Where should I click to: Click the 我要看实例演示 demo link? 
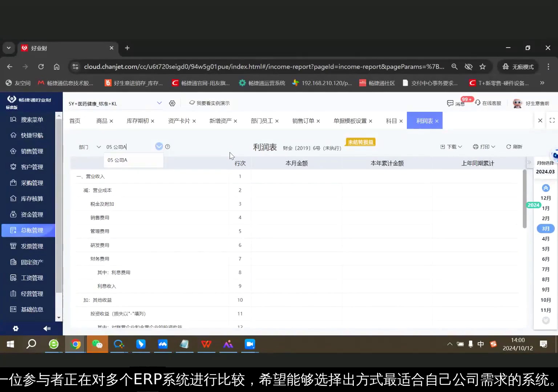click(214, 103)
